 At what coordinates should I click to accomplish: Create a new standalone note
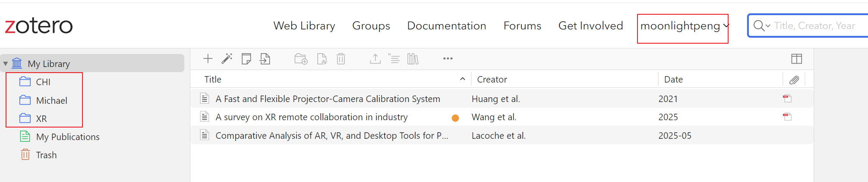pyautogui.click(x=246, y=59)
